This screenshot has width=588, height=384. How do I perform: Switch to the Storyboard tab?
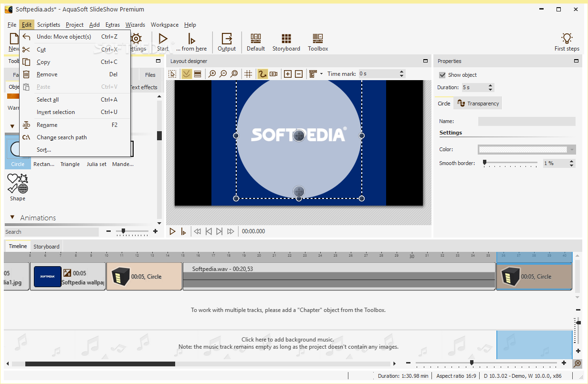tap(46, 247)
